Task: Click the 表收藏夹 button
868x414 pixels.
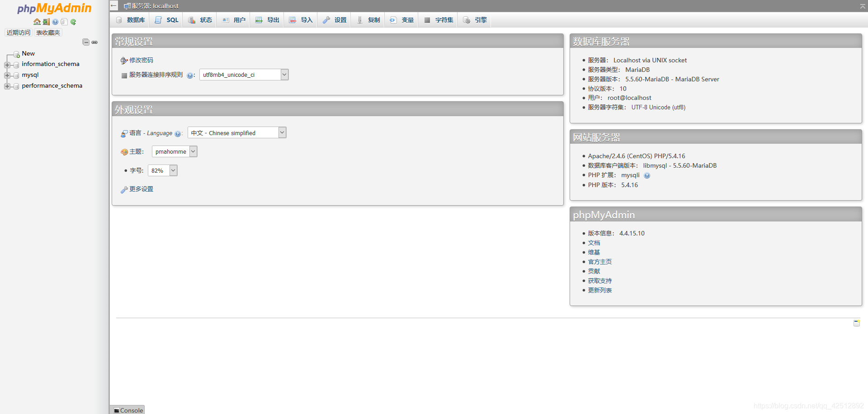Action: coord(48,33)
